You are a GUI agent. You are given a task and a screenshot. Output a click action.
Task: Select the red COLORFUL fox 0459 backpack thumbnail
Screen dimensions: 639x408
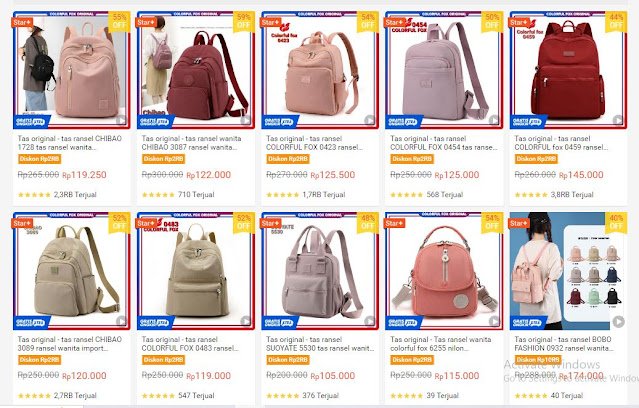568,70
